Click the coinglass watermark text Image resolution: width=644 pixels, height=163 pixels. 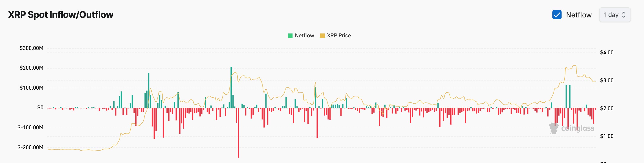[578, 128]
